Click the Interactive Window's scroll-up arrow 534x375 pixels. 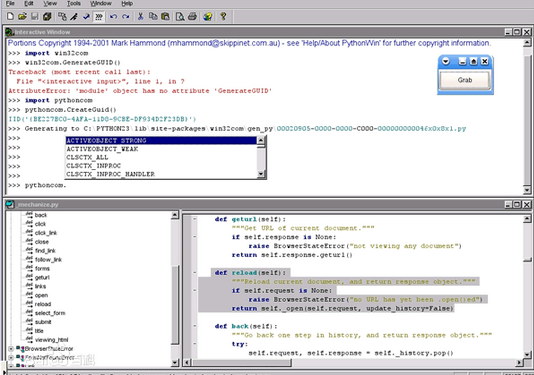pos(527,43)
